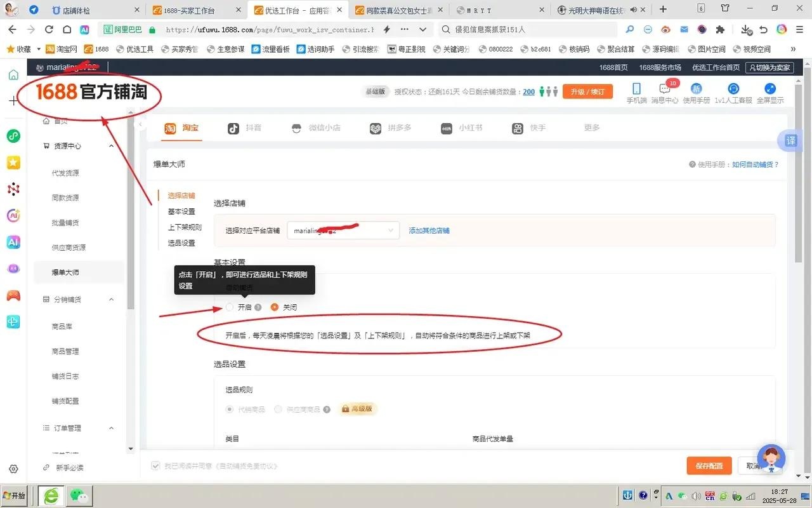Open the customer service avatar bubble
Viewport: 812px width, 508px height.
(x=771, y=458)
